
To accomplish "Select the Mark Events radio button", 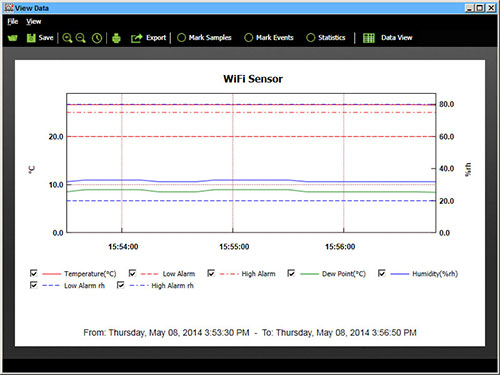I will click(x=249, y=38).
